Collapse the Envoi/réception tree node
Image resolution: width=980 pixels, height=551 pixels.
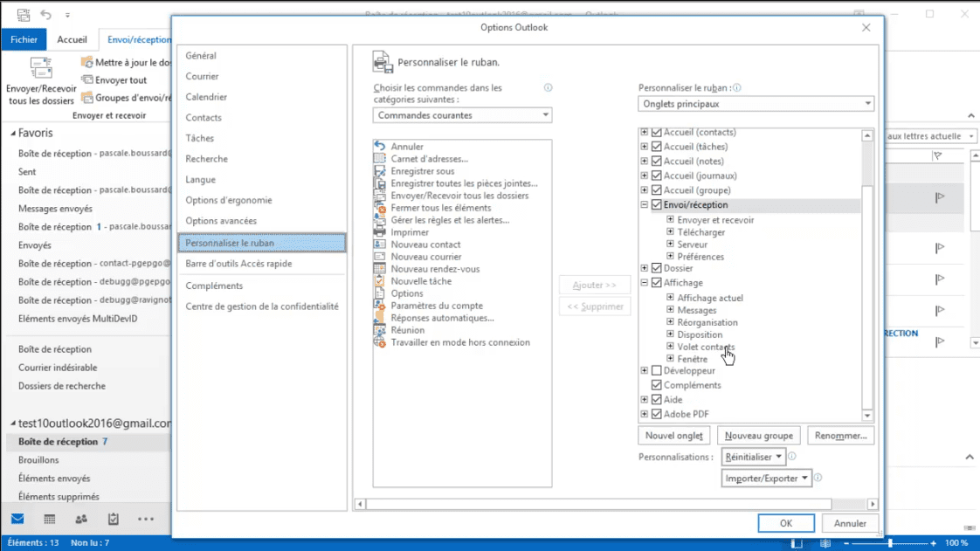[x=645, y=204]
